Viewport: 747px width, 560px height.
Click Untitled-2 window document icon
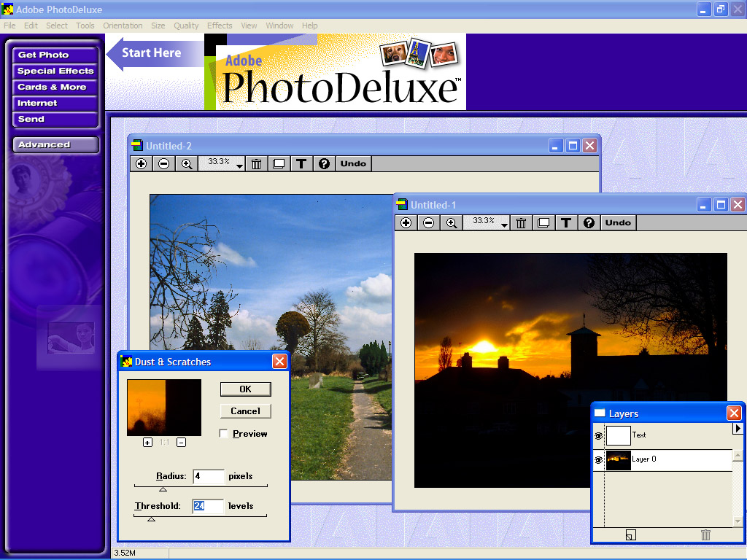(137, 145)
